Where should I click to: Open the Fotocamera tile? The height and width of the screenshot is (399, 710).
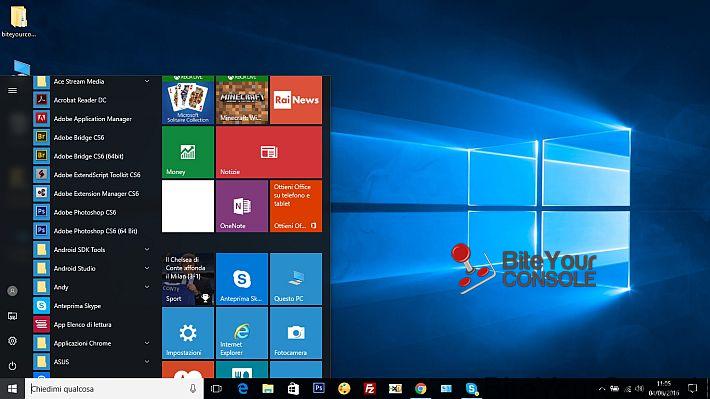pyautogui.click(x=296, y=333)
